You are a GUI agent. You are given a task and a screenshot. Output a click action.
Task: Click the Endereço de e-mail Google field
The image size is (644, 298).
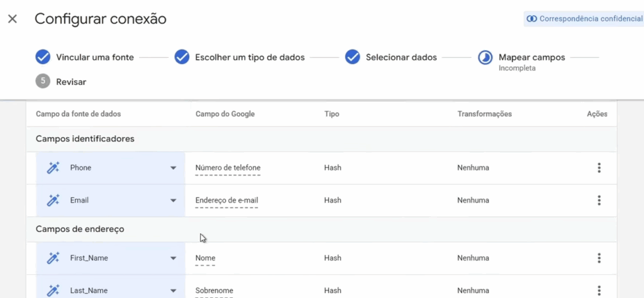point(226,201)
